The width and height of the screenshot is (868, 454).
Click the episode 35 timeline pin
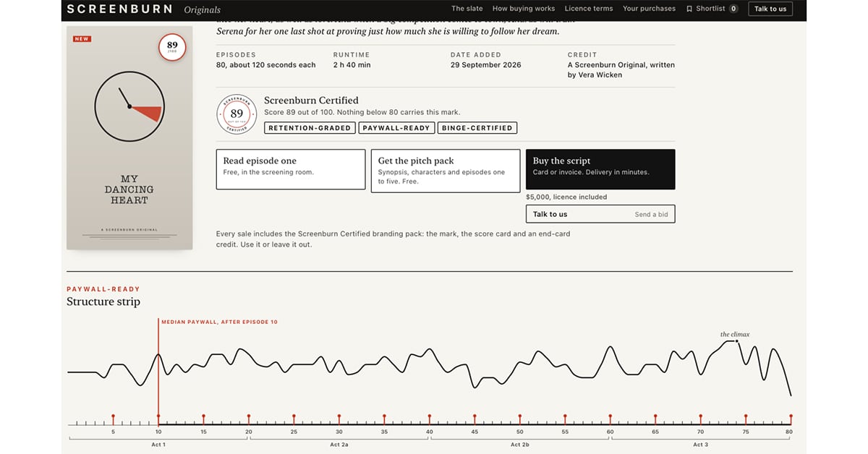click(384, 420)
